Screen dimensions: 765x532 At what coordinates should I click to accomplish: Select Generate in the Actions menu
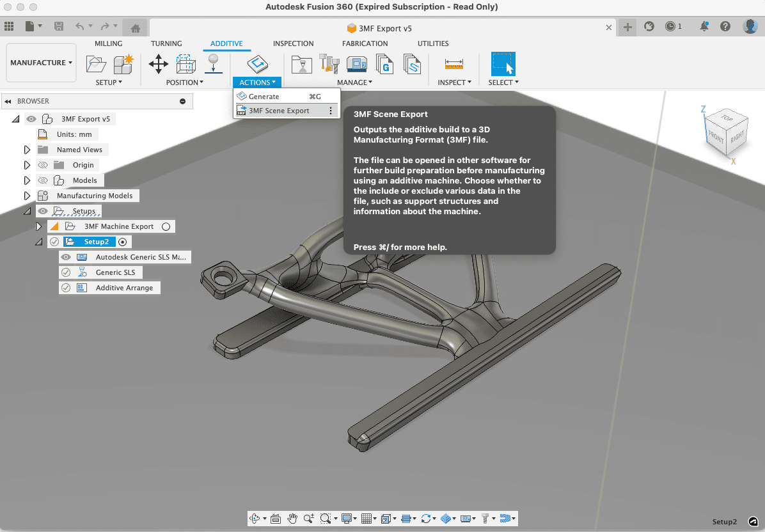(264, 97)
